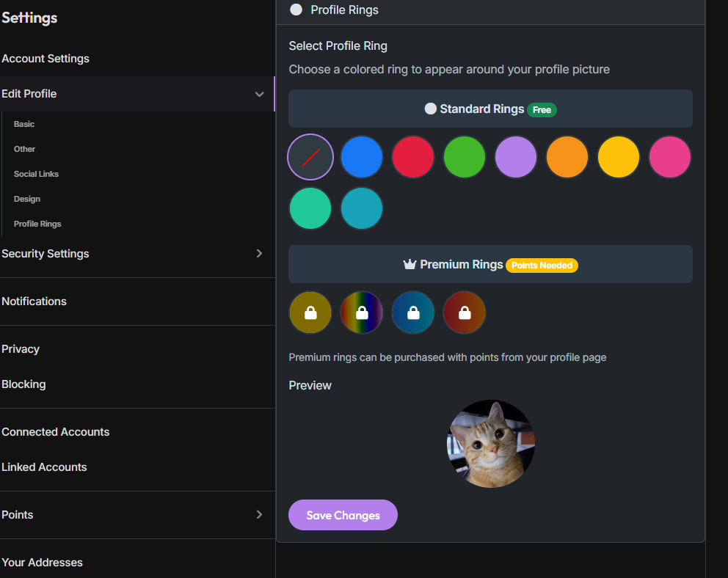The image size is (728, 578).
Task: Open Your Addresses
Action: [x=43, y=563]
